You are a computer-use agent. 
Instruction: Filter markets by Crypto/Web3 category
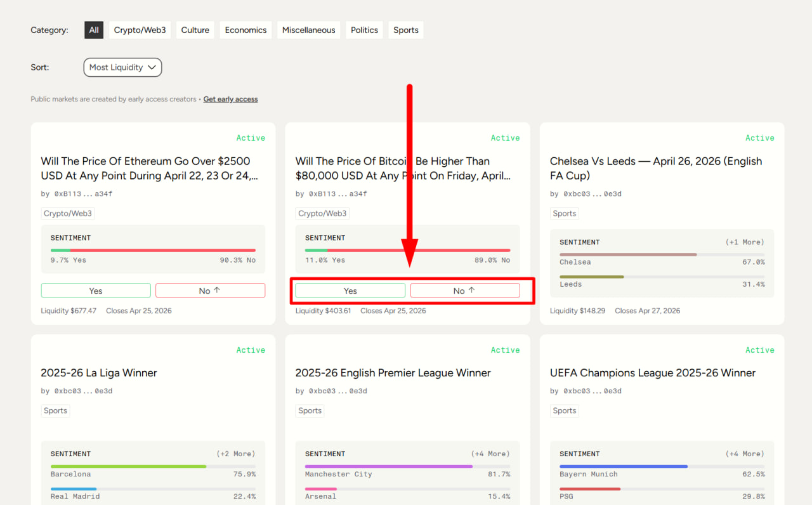click(x=140, y=30)
